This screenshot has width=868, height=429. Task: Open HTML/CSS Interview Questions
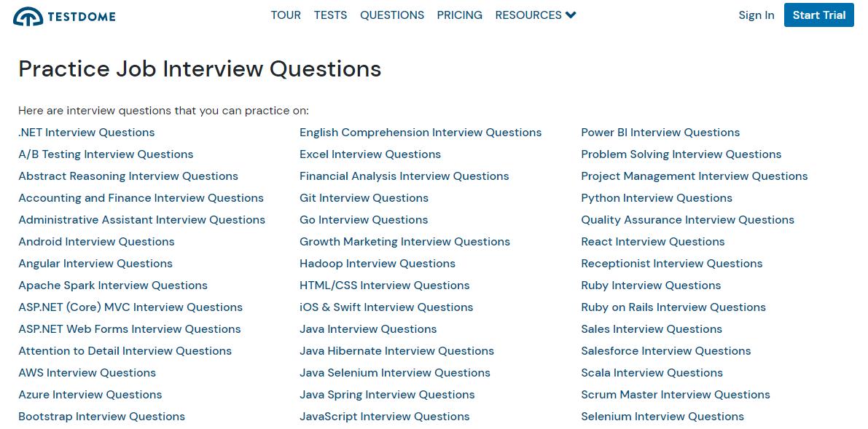pos(385,285)
